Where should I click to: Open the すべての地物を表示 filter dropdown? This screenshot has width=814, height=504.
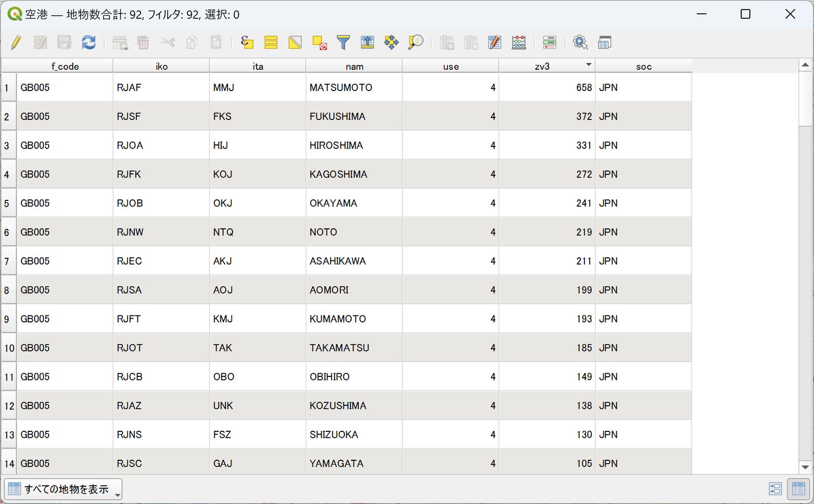pos(63,489)
